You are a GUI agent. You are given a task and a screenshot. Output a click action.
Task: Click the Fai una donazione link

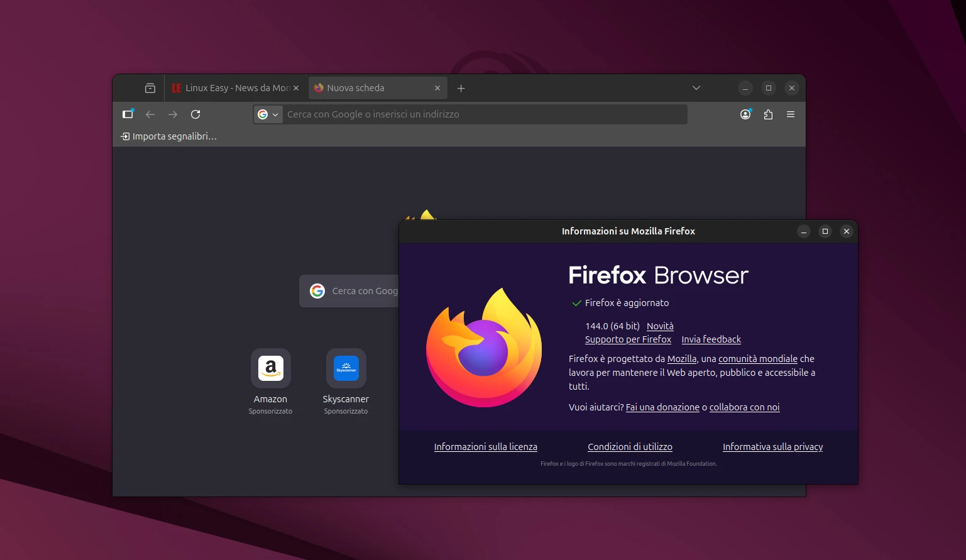662,407
